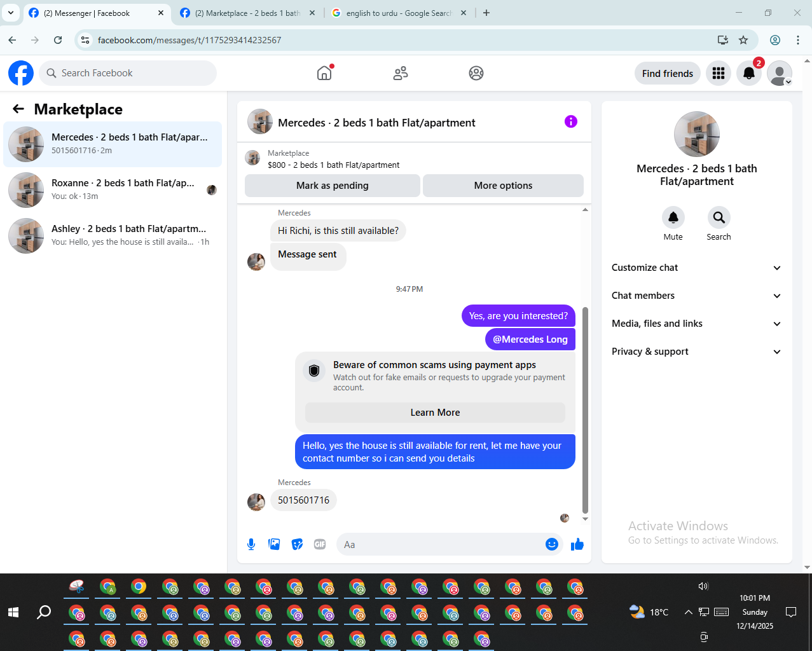The width and height of the screenshot is (812, 651).
Task: Bookmark this page with star icon
Action: [x=743, y=40]
